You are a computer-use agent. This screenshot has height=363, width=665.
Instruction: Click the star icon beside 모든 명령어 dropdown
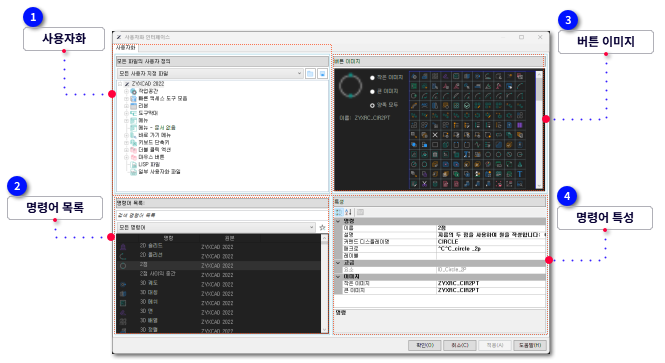tap(322, 228)
